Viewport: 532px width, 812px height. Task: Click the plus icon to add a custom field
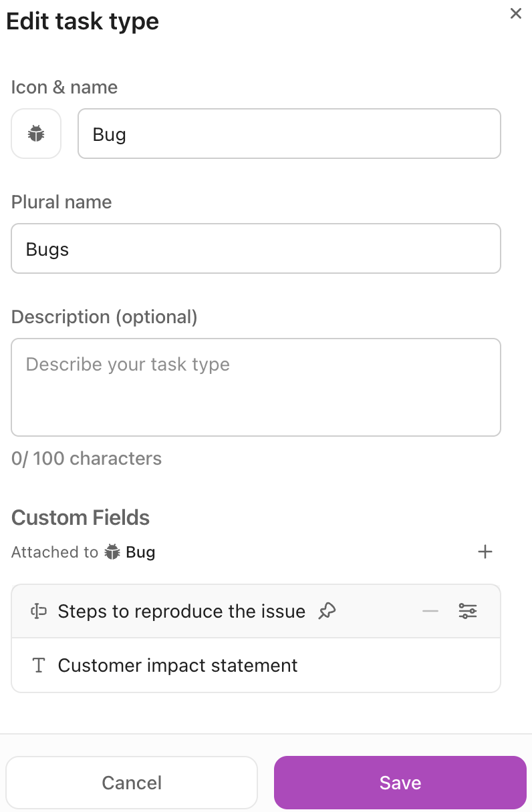pyautogui.click(x=486, y=552)
